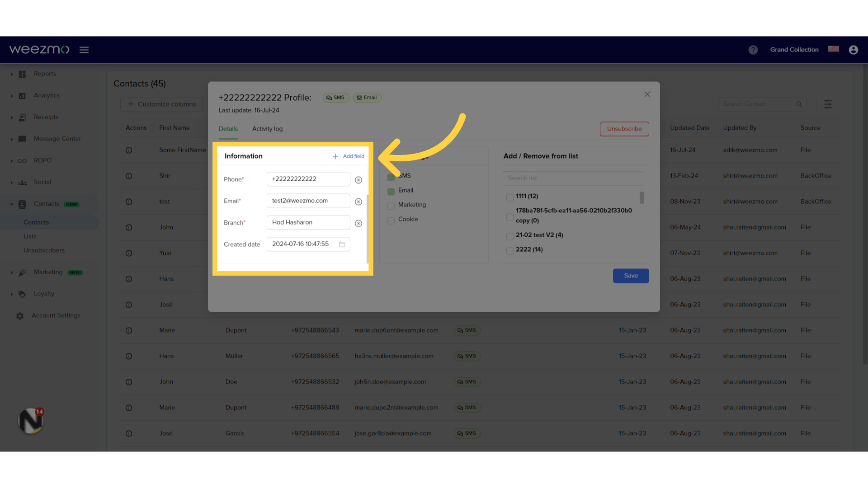Click the Phone input field

[308, 179]
